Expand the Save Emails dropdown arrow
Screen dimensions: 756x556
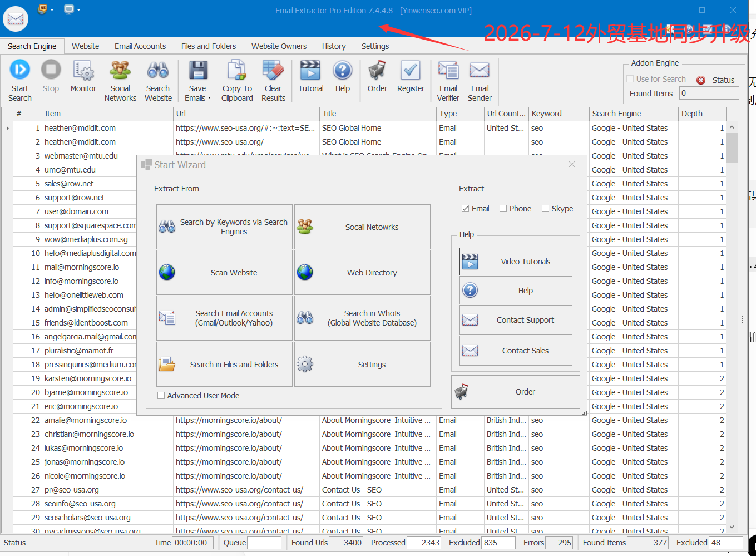tap(209, 99)
